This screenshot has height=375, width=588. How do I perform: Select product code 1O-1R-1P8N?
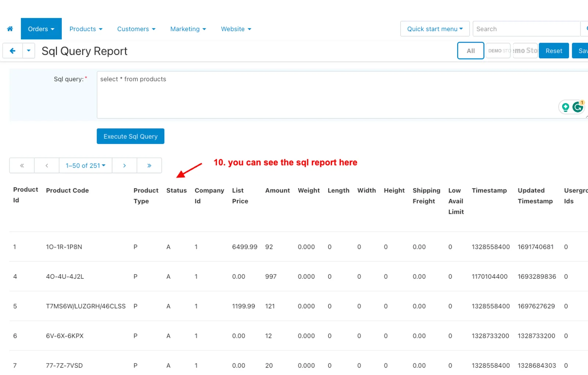point(64,247)
